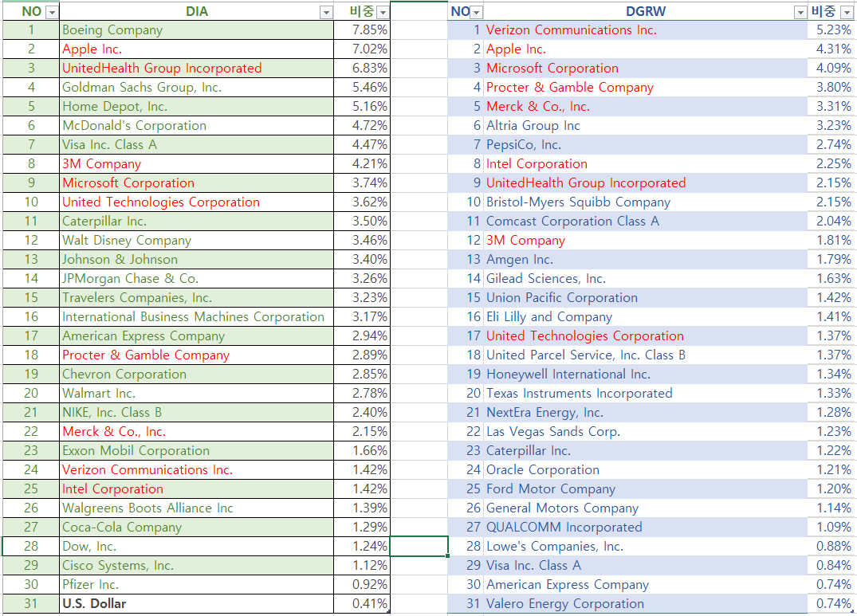This screenshot has width=857, height=616.
Task: Select the DIA header cell
Action: point(196,11)
